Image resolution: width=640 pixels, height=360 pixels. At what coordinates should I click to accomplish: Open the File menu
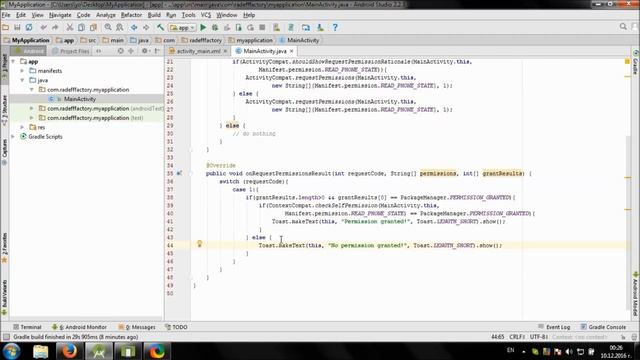(6, 15)
